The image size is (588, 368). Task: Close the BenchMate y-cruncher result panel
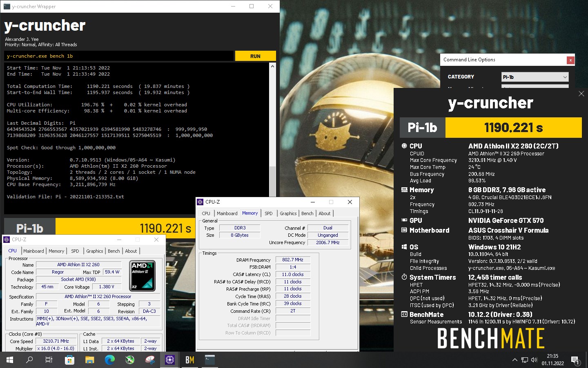point(581,94)
